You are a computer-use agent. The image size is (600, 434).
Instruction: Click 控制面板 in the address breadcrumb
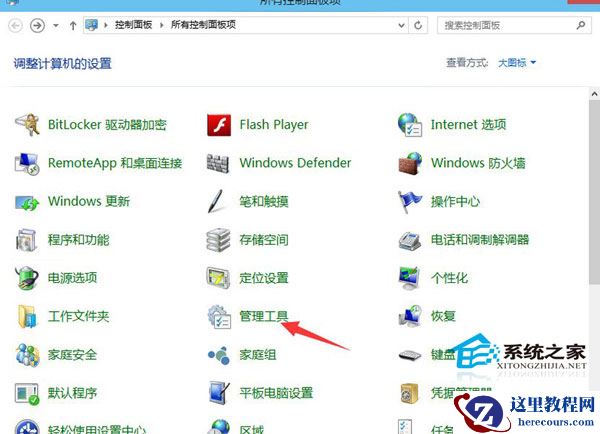134,25
